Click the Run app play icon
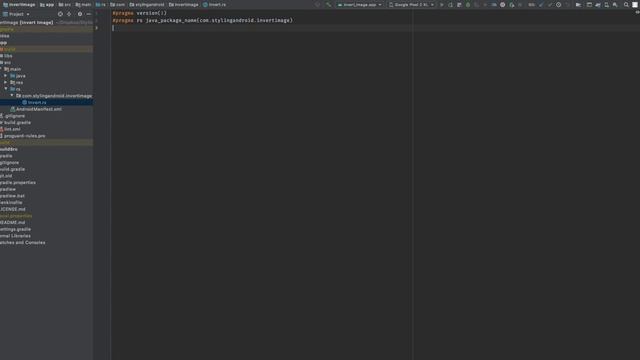The image size is (640, 360). (x=442, y=5)
